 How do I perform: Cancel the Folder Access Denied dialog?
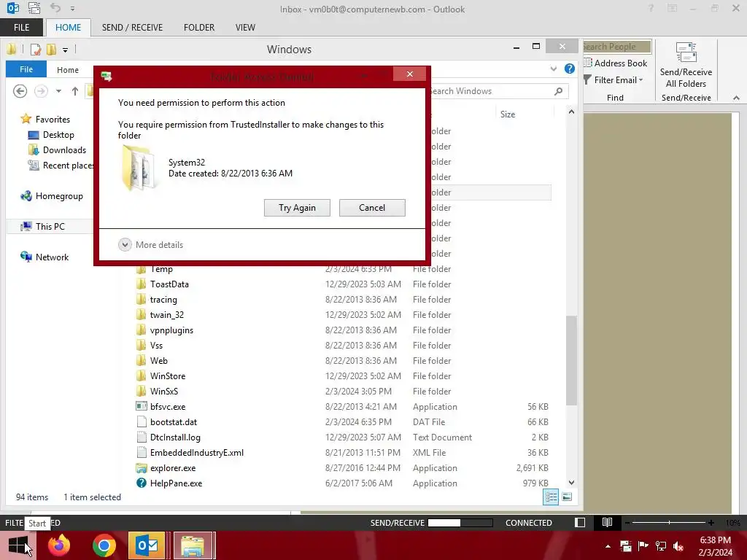click(372, 208)
